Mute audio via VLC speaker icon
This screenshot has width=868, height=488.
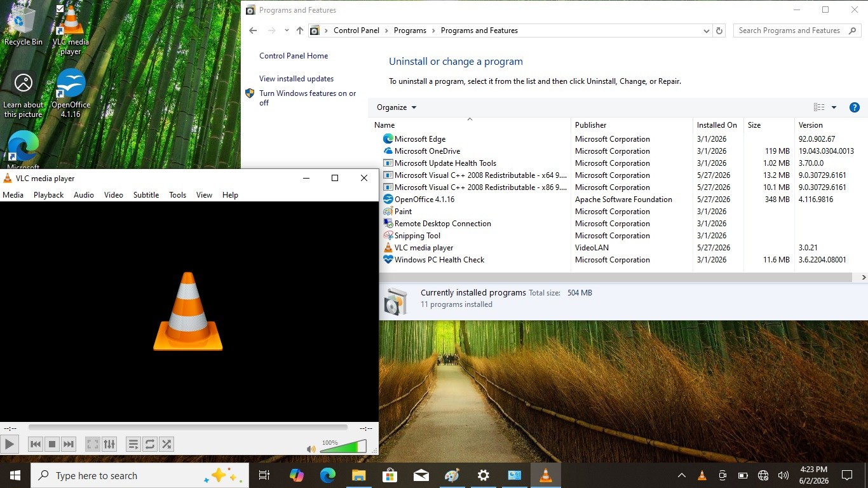[x=311, y=449]
